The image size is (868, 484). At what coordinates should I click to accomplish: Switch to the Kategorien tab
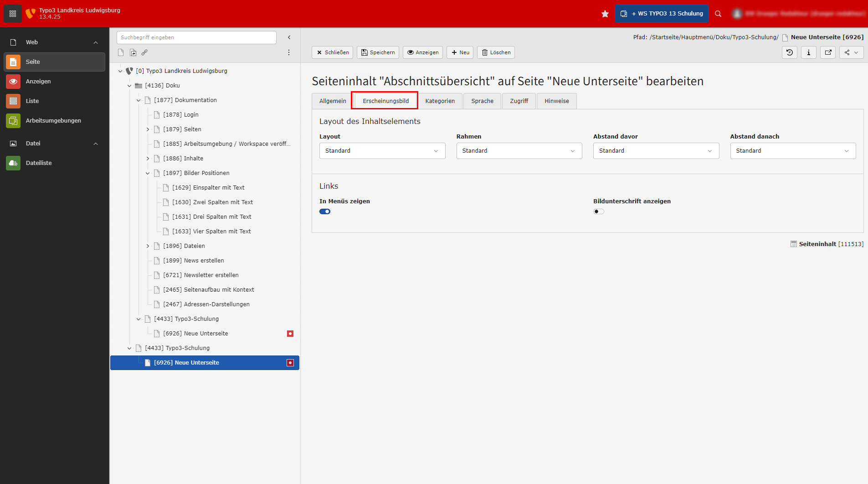(440, 101)
